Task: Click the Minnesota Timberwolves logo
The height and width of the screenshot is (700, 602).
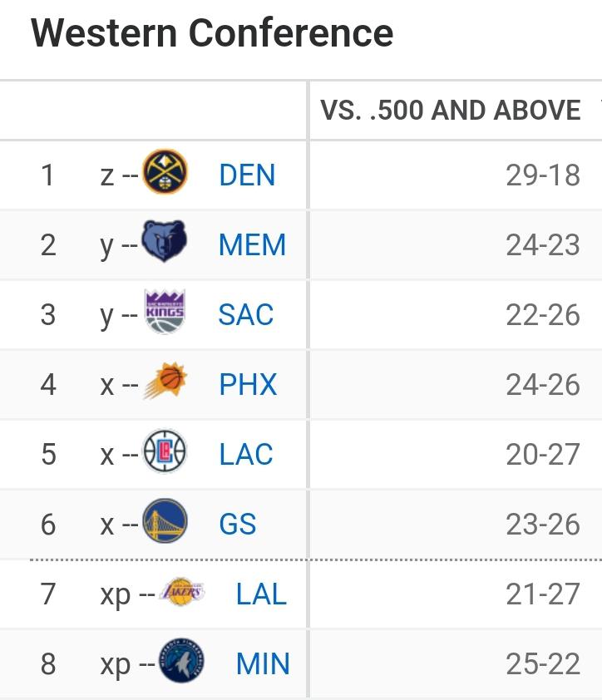Action: tap(181, 663)
